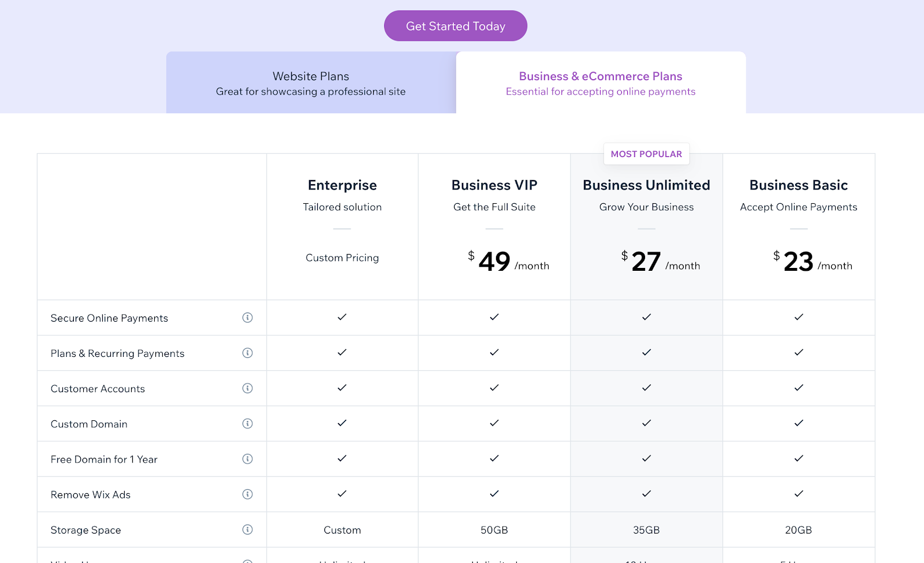Open info tooltip for Plans & Recurring Payments
Image resolution: width=924 pixels, height=563 pixels.
(x=248, y=353)
